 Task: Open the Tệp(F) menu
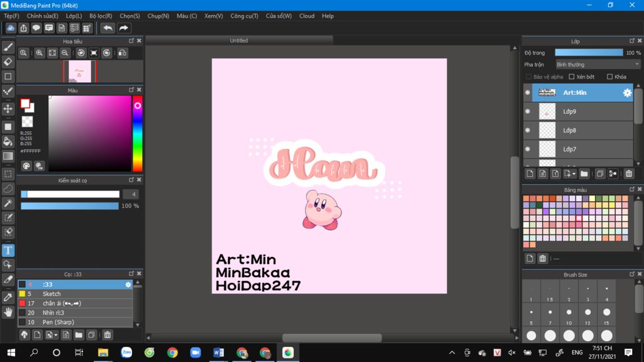pyautogui.click(x=11, y=16)
